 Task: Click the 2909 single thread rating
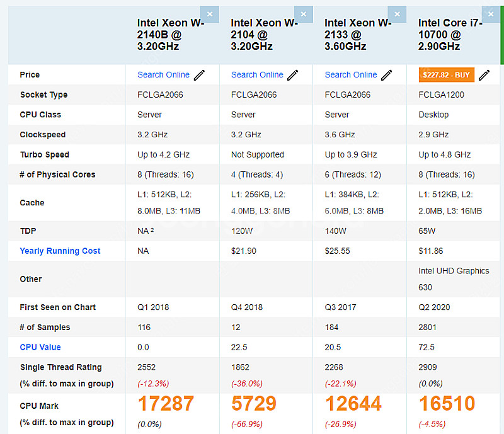click(428, 367)
